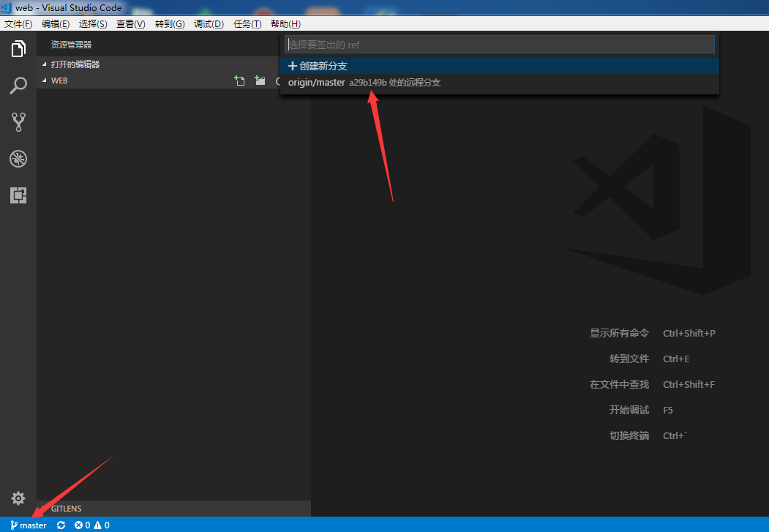The height and width of the screenshot is (532, 769).
Task: Click the New Folder icon in WEB section
Action: click(x=260, y=80)
